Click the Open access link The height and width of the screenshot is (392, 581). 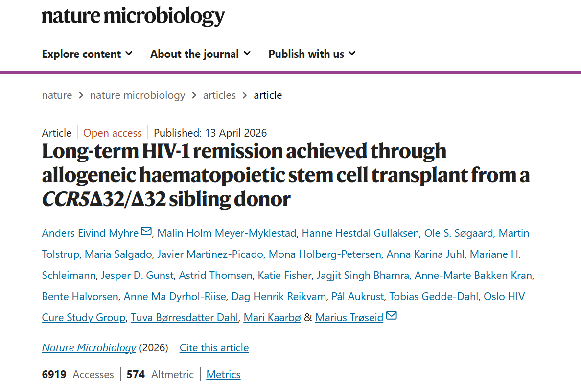coord(113,133)
